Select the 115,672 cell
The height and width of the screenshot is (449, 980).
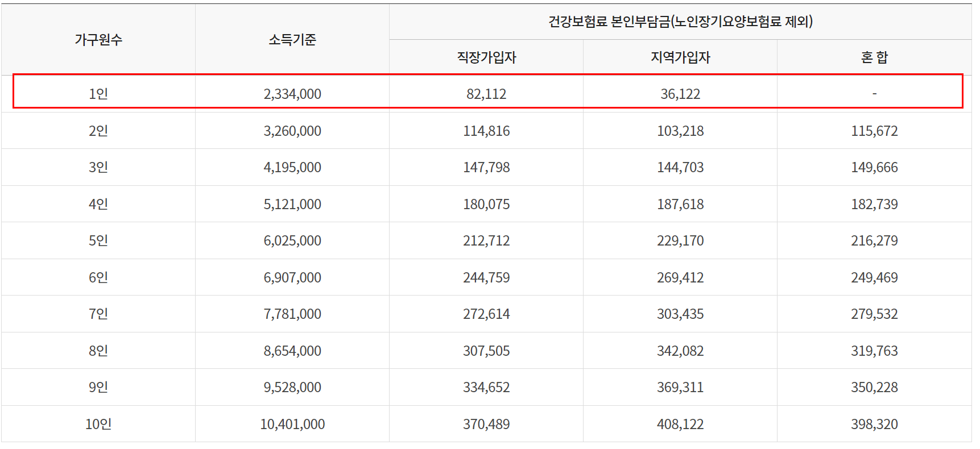[874, 131]
